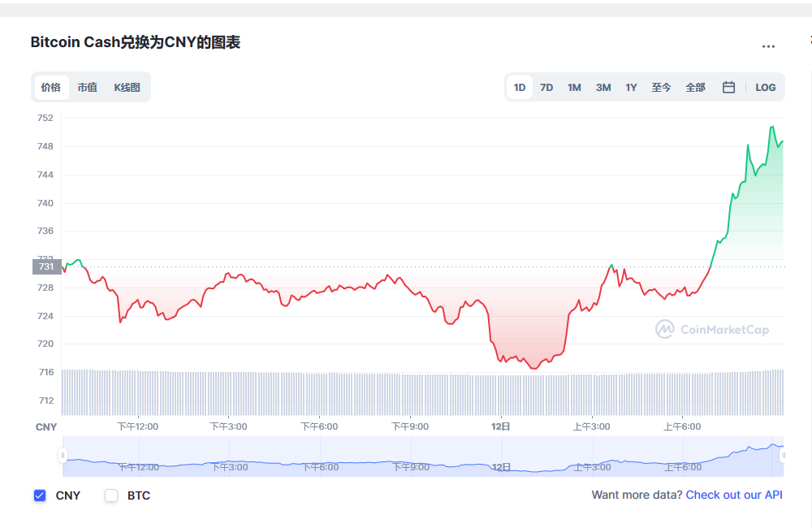The image size is (812, 528).
Task: Click the 720 price axis label
Action: (45, 344)
